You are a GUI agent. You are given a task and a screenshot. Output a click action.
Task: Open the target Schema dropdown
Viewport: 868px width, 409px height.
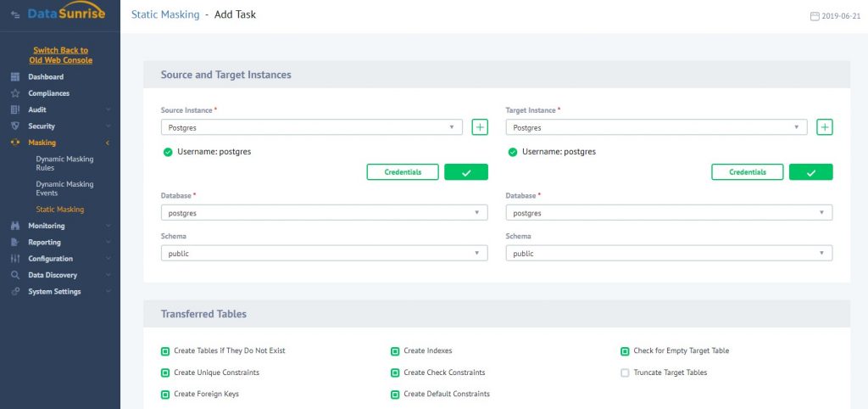pos(668,254)
